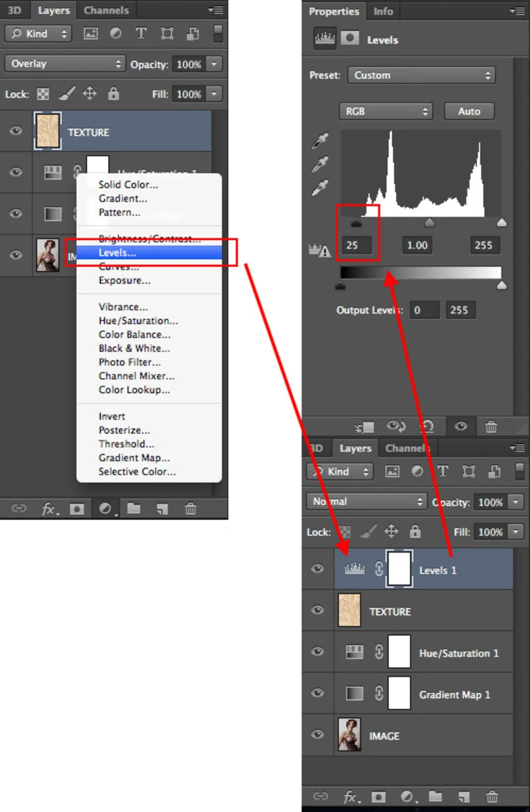Click the clip-to-layer icon in Properties footer

365,427
